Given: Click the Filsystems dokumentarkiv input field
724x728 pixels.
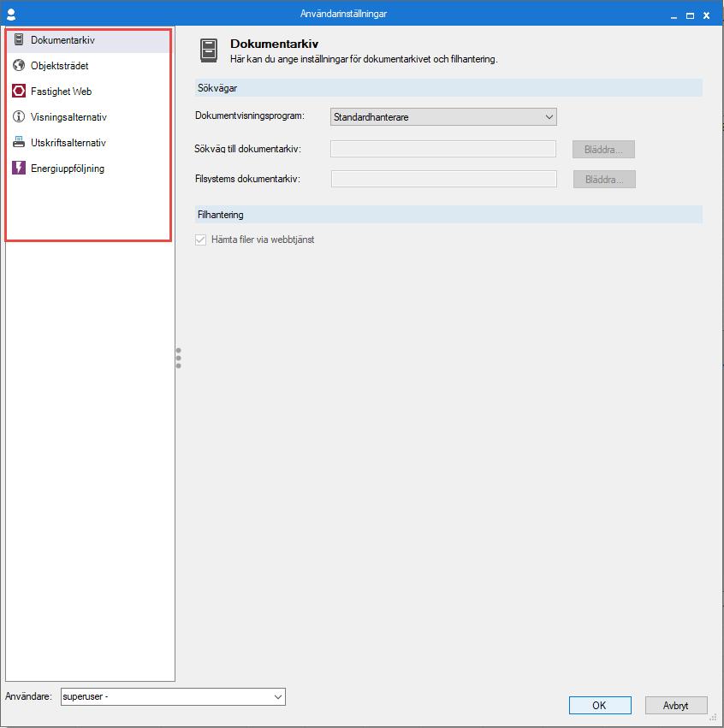Looking at the screenshot, I should tap(444, 179).
